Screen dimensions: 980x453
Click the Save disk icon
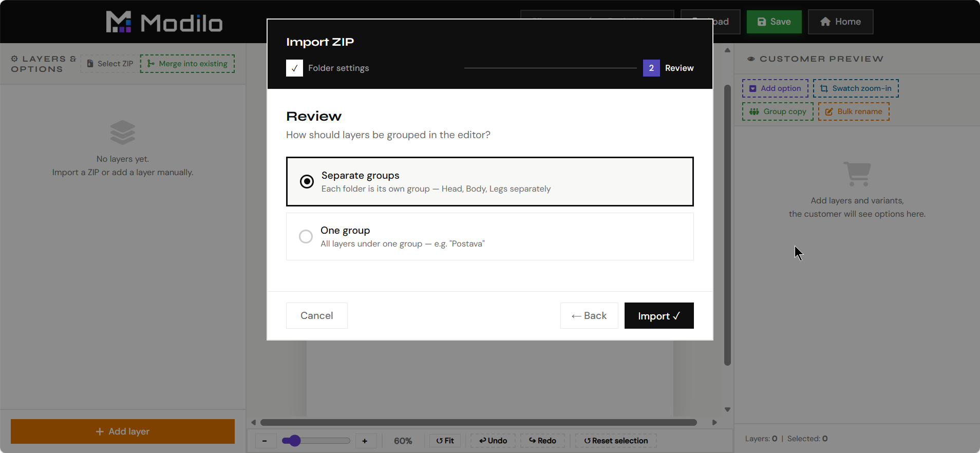pos(762,22)
